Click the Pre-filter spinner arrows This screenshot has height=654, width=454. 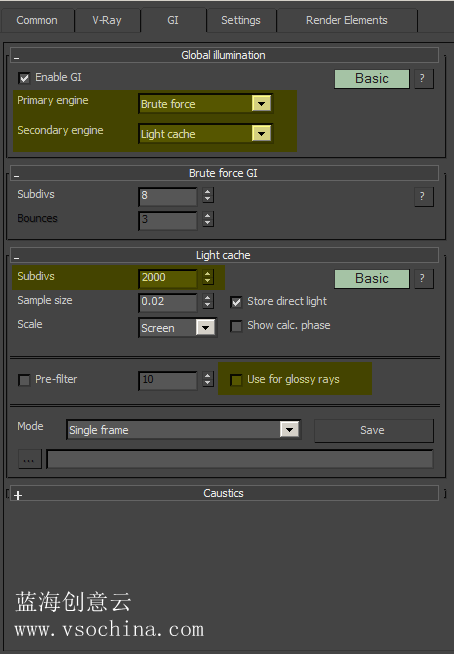208,379
